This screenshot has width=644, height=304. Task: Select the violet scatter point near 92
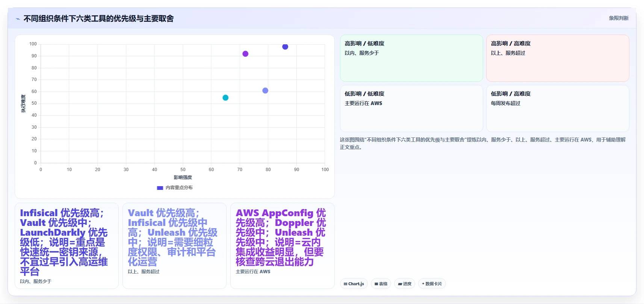(245, 54)
